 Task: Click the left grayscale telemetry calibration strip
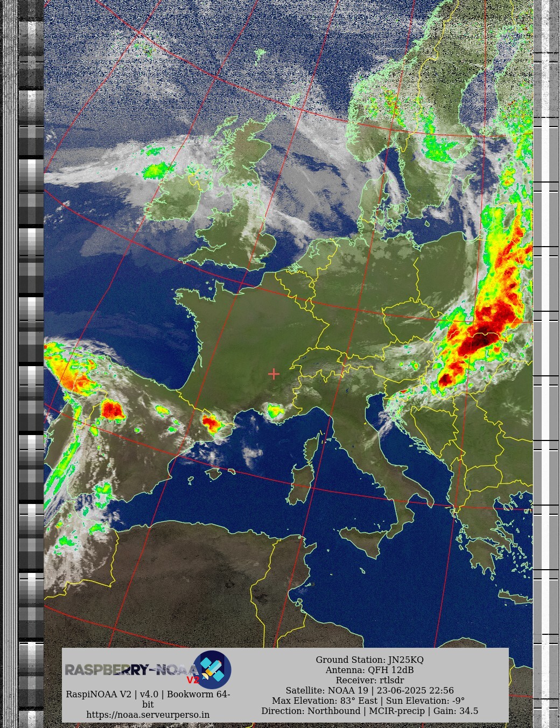pyautogui.click(x=31, y=364)
